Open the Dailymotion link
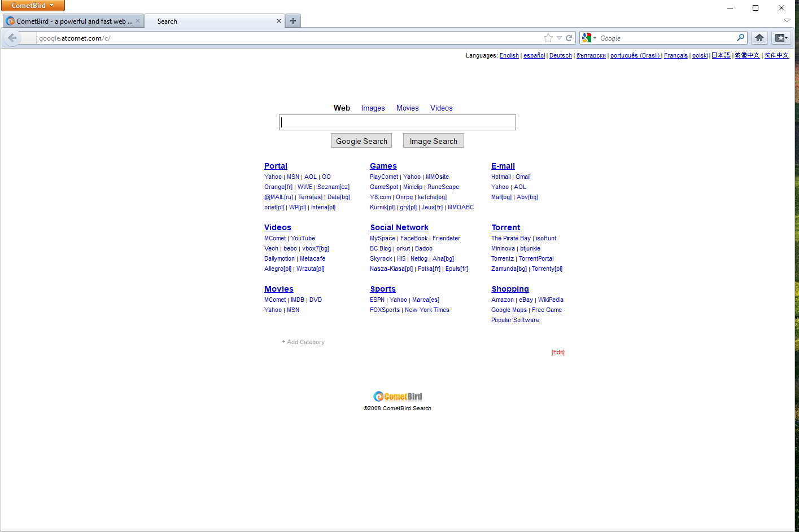Image resolution: width=799 pixels, height=532 pixels. (x=280, y=258)
